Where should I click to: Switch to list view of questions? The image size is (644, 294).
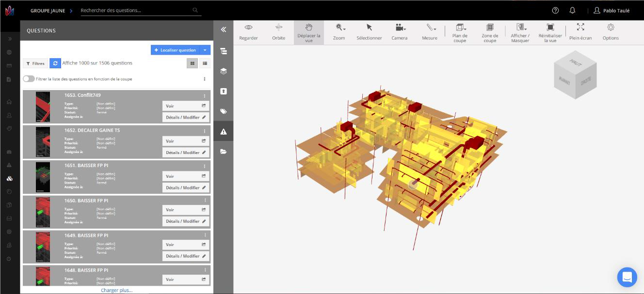tap(205, 63)
